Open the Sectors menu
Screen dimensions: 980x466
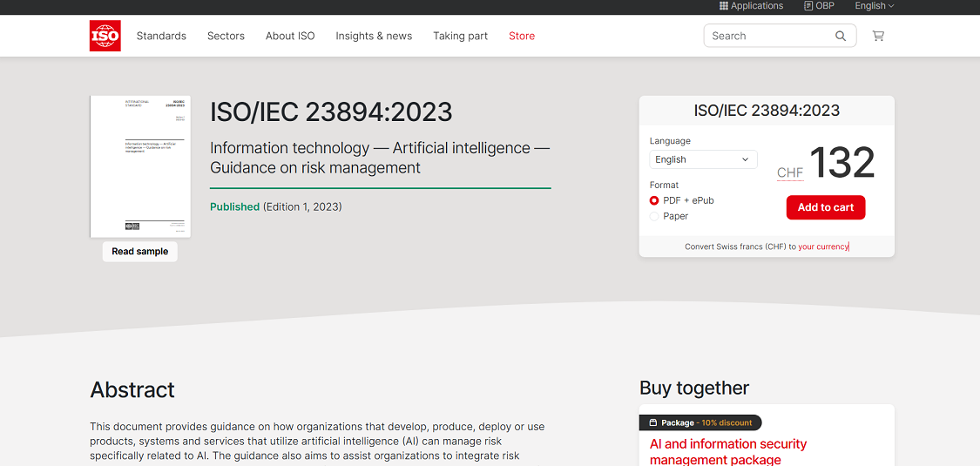tap(226, 37)
